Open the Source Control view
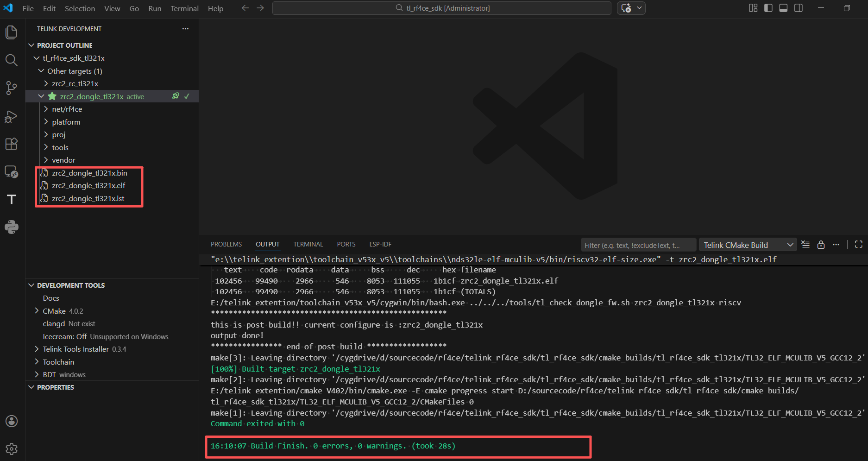The width and height of the screenshot is (868, 461). (12, 88)
